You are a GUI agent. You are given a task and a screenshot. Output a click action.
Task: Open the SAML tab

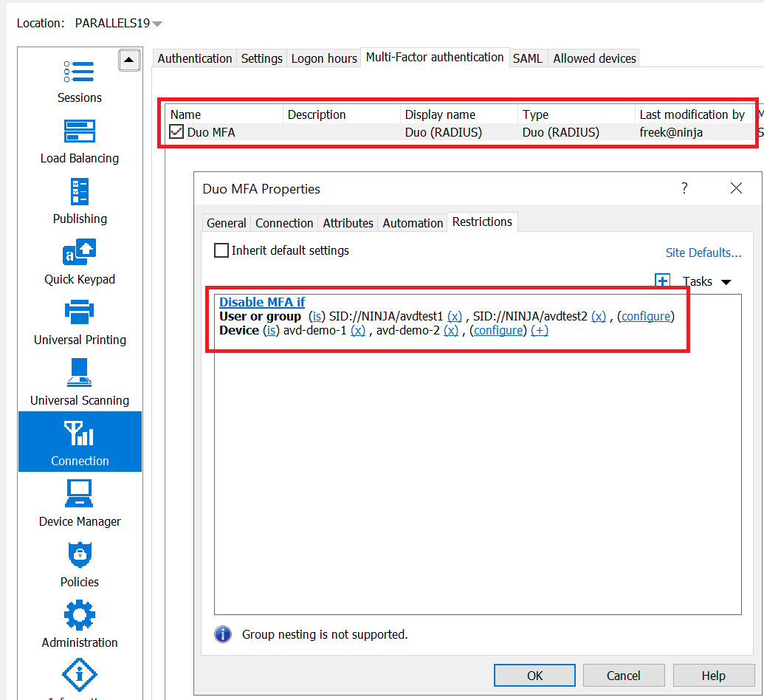coord(528,58)
